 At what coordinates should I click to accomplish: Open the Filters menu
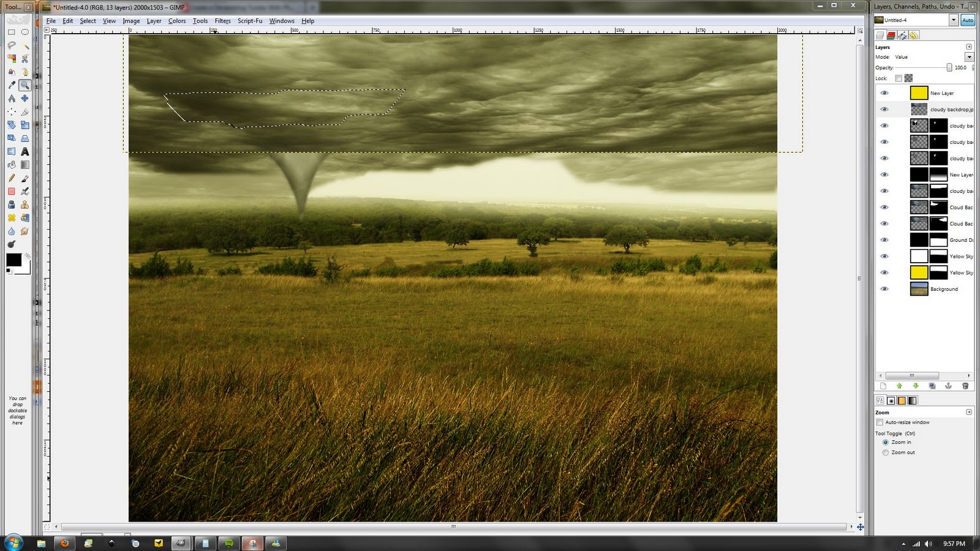222,20
